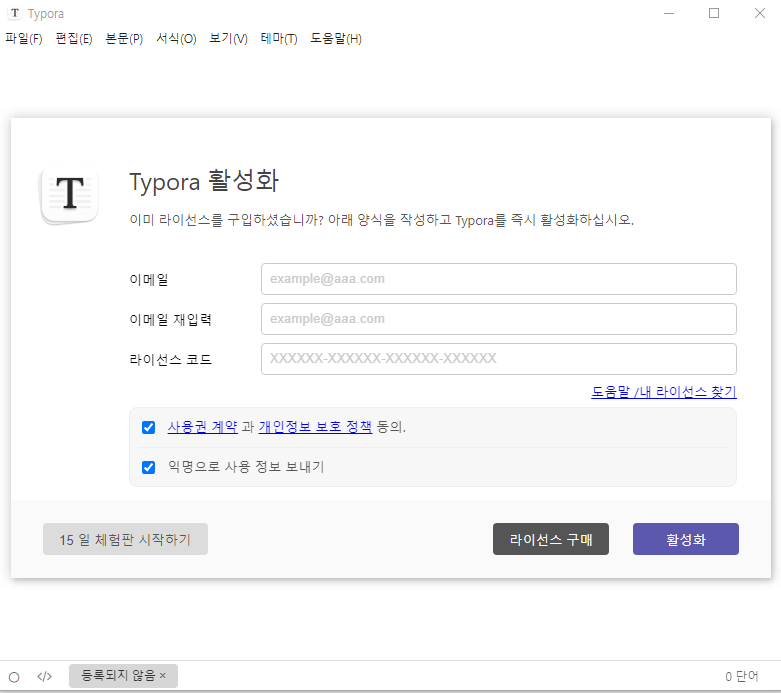Viewport: 781px width, 693px height.
Task: Dismiss the 등록되지 않음 badge with ×
Action: (x=163, y=676)
